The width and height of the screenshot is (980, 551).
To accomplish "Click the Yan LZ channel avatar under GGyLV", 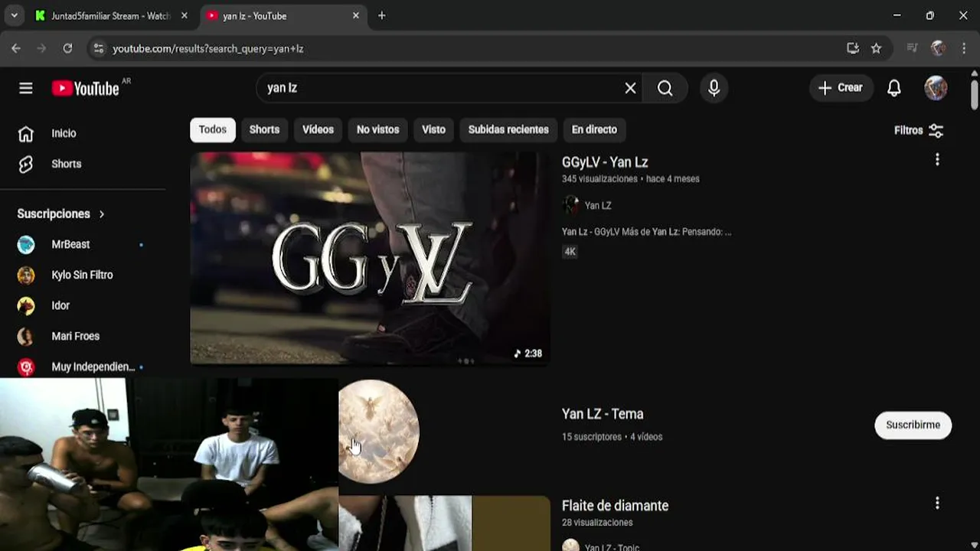I will pyautogui.click(x=570, y=205).
